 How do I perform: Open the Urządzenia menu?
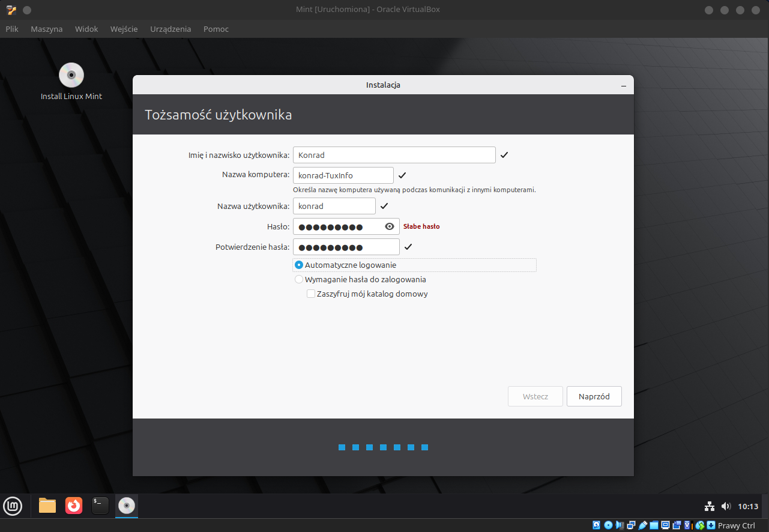170,29
